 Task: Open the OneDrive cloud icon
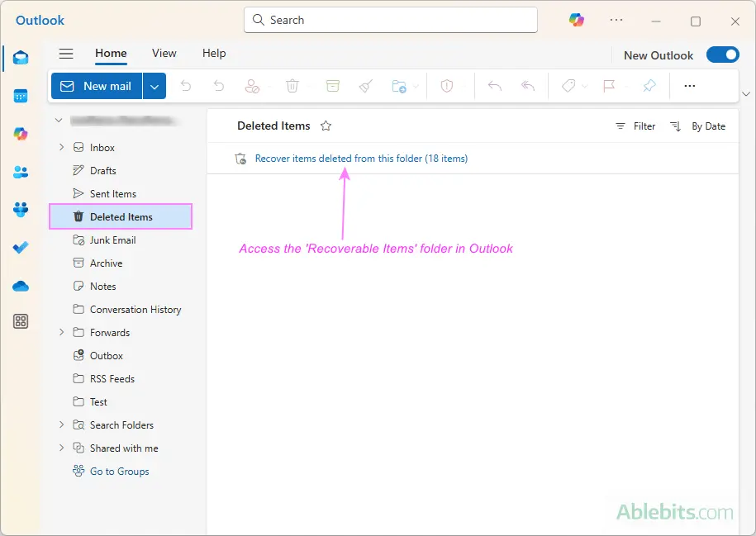(21, 287)
